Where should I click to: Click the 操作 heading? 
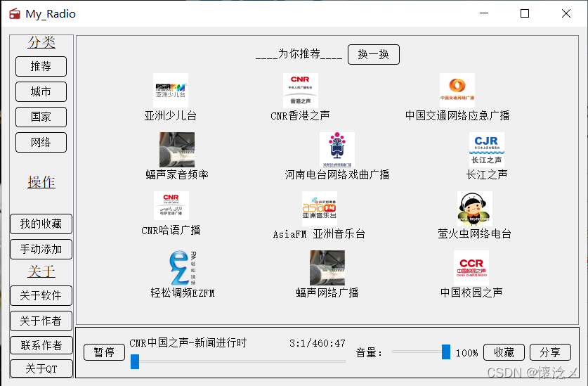click(41, 182)
